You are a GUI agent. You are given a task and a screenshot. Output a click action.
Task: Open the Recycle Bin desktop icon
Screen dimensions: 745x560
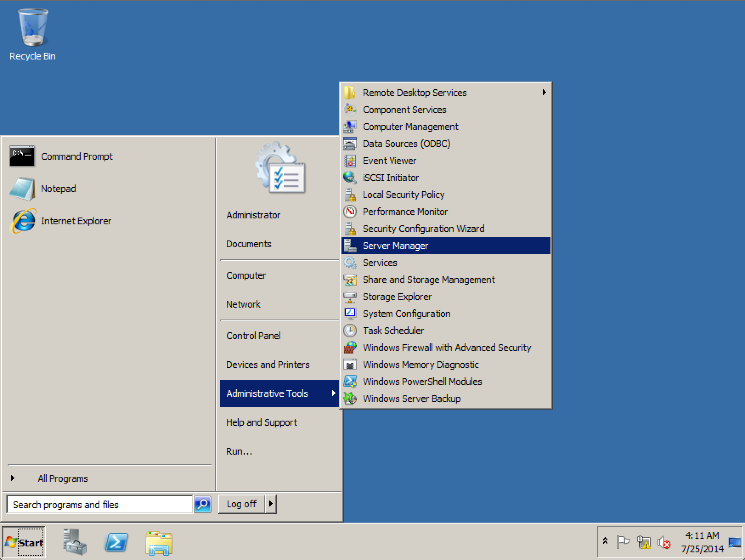pyautogui.click(x=32, y=36)
